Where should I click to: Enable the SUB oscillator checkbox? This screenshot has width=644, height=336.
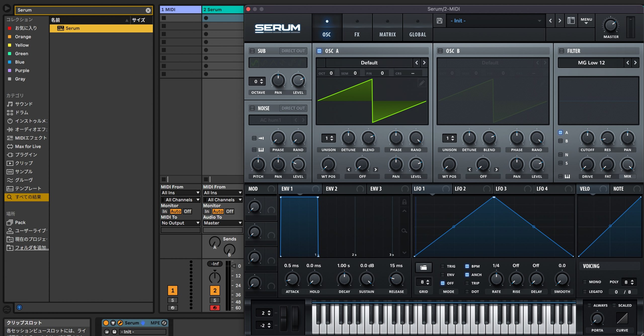[252, 51]
